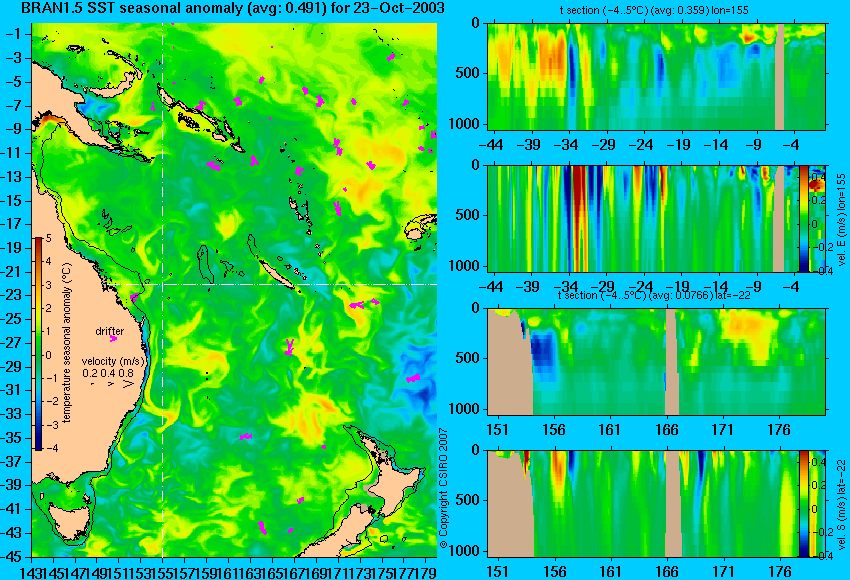Click the "143" longitude tick below the map
The width and height of the screenshot is (850, 580).
(30, 572)
